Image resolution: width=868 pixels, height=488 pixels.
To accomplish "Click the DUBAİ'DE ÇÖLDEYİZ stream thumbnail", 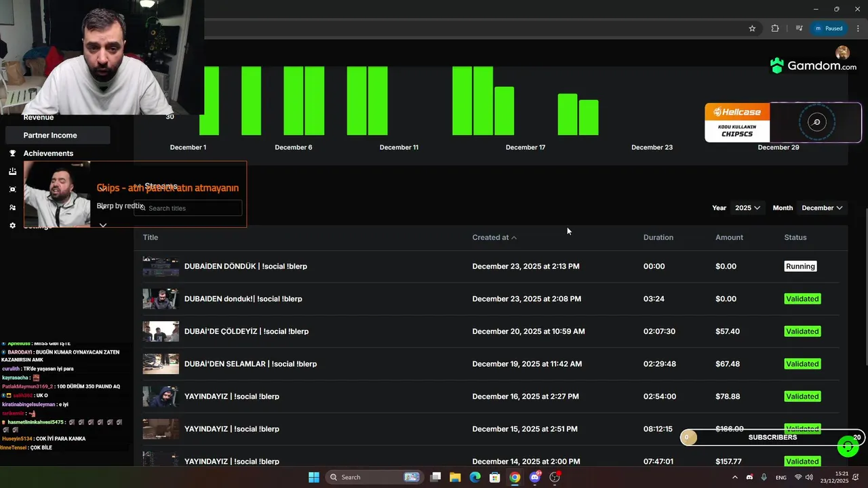I will pos(161,331).
